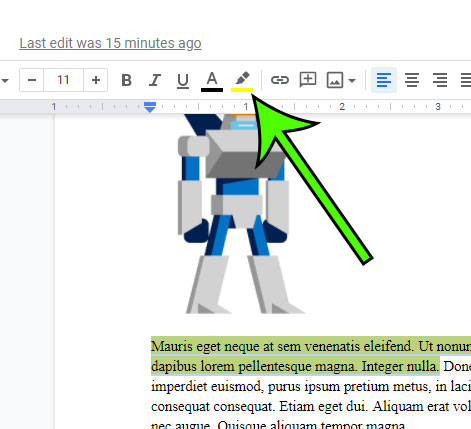The image size is (471, 429).
Task: Increase font size with plus button
Action: [96, 80]
